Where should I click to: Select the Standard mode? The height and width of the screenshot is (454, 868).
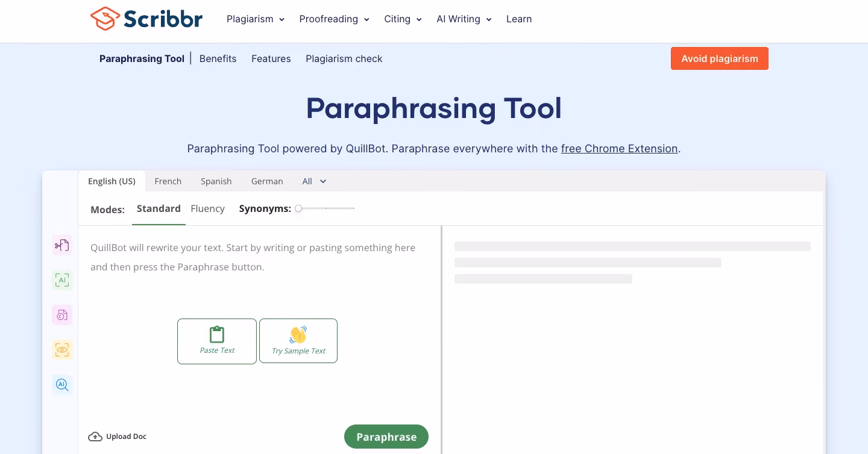click(x=159, y=209)
